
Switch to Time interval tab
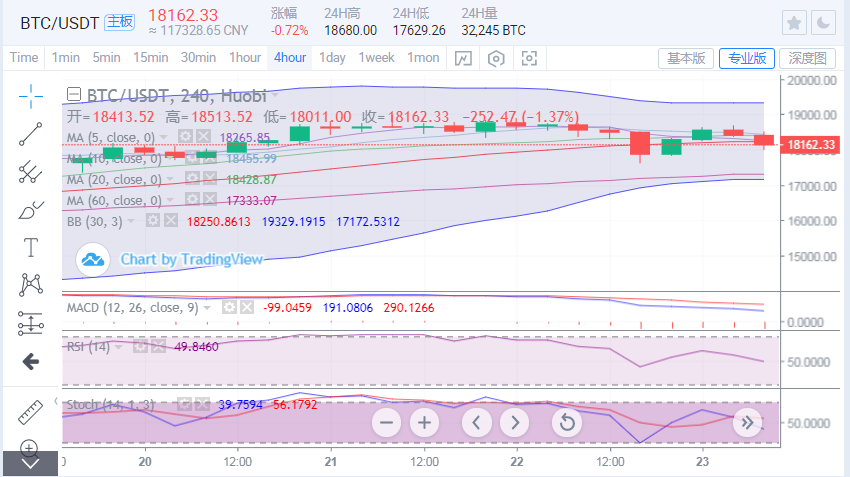coord(24,57)
